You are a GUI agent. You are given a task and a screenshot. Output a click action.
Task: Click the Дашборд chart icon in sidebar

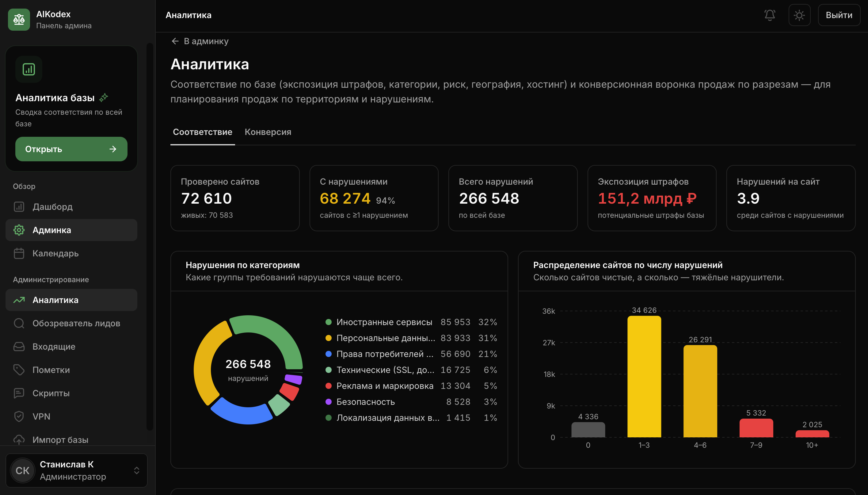[x=19, y=207]
